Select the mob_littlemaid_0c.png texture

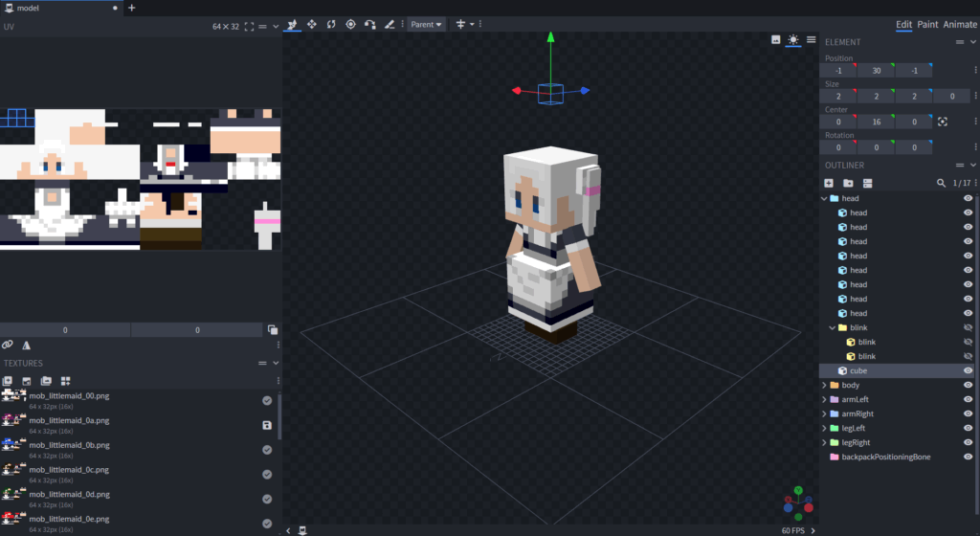coord(69,469)
